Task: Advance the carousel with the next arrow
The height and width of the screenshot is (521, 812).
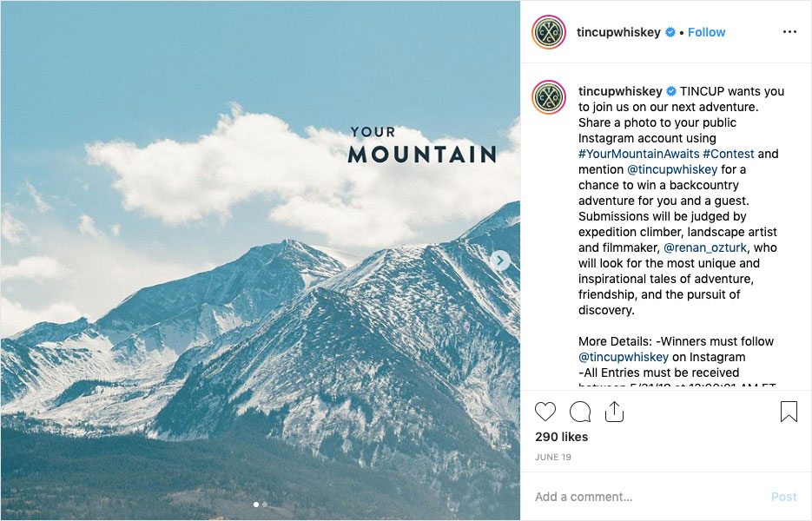Action: click(499, 260)
